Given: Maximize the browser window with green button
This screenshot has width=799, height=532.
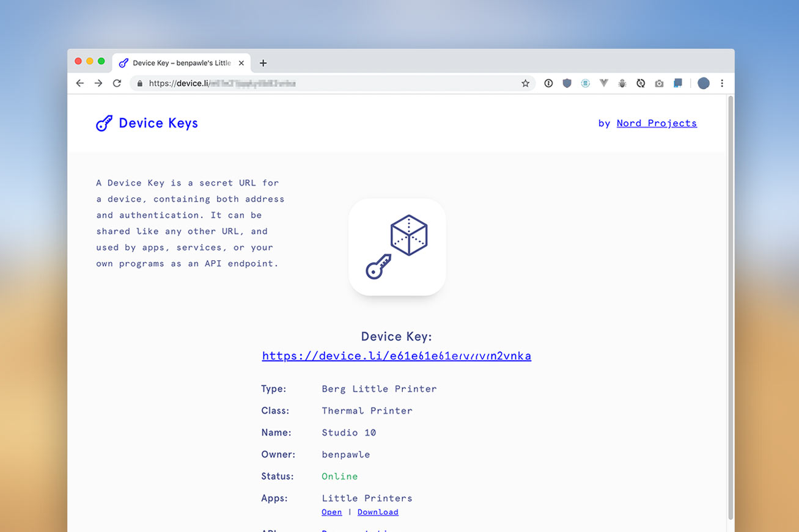Looking at the screenshot, I should click(x=101, y=61).
